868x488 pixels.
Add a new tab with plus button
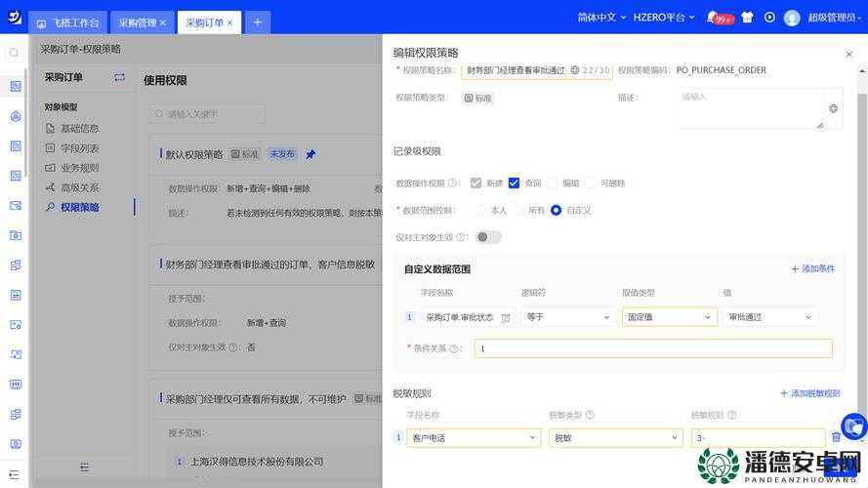point(258,22)
